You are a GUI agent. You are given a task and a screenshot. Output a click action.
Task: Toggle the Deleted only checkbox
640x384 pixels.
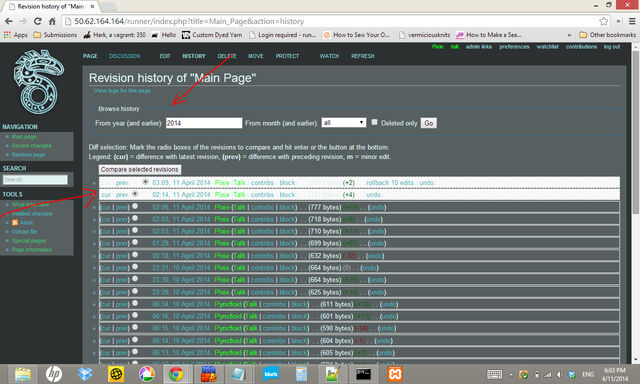(374, 122)
